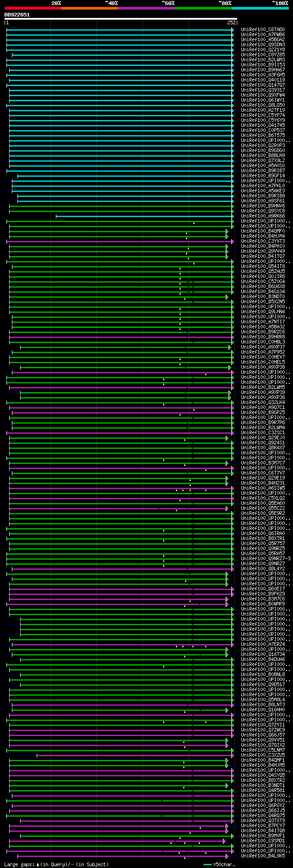The height and width of the screenshot is (868, 293).
Task: Select hit label UniRef100_C6TAD0
Action: click(x=263, y=30)
